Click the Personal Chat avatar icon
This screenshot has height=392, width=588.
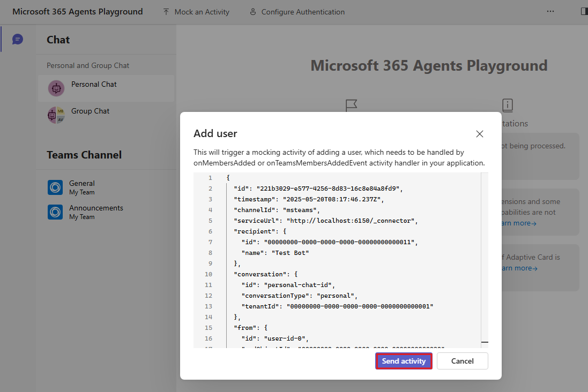click(x=56, y=88)
